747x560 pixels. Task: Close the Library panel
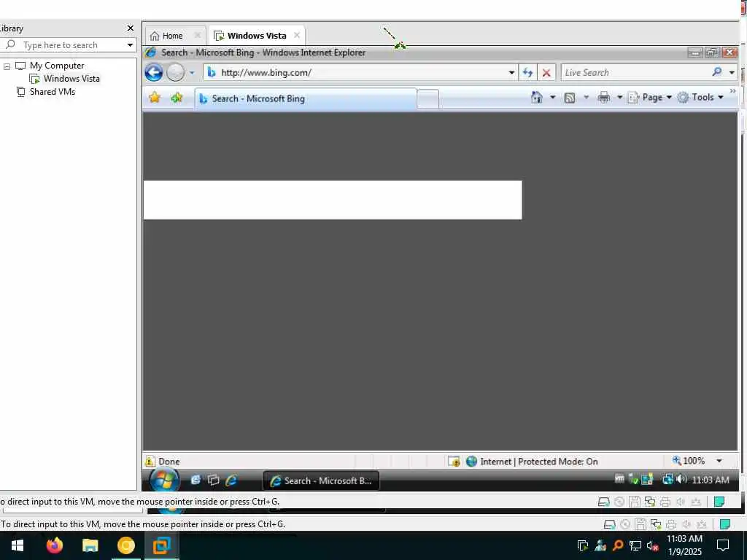point(131,28)
